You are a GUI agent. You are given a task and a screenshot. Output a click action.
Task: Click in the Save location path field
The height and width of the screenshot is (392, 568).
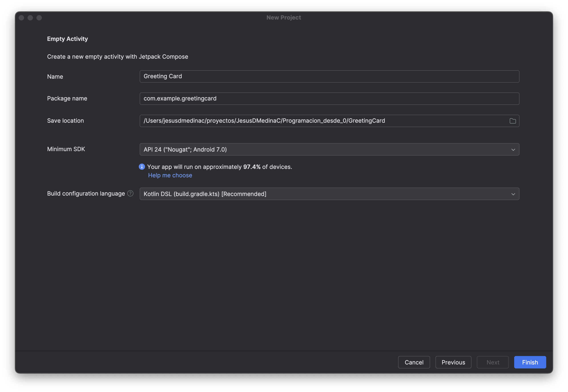pyautogui.click(x=320, y=121)
